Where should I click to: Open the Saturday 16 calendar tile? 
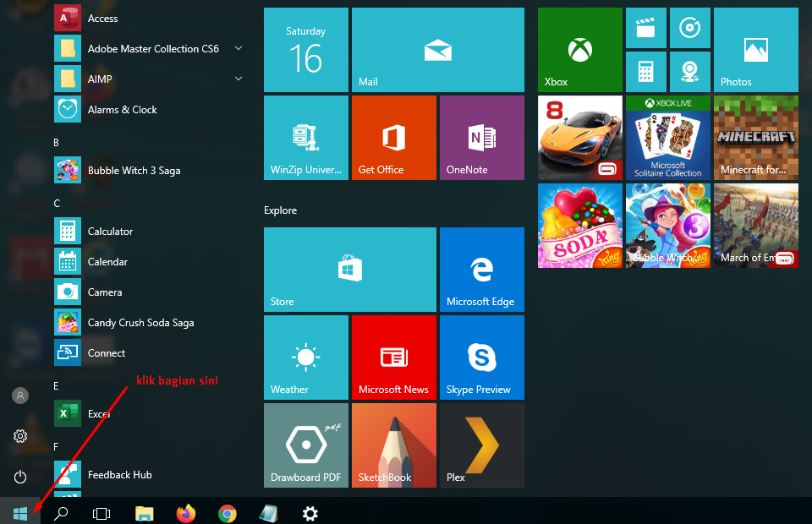point(305,50)
